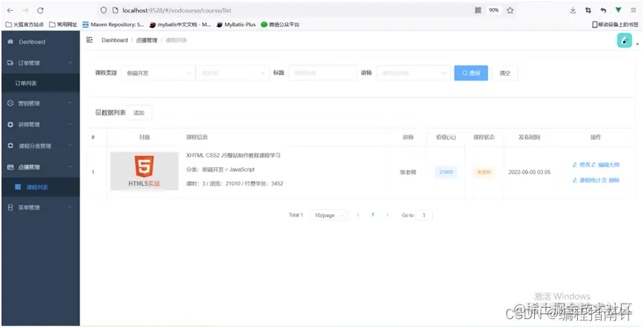Open the 讲师 selection dropdown

click(413, 73)
